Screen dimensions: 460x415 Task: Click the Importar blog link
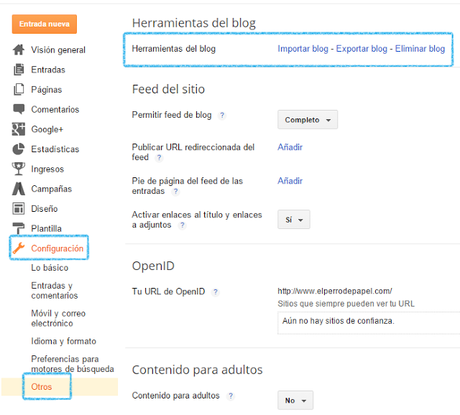(303, 49)
